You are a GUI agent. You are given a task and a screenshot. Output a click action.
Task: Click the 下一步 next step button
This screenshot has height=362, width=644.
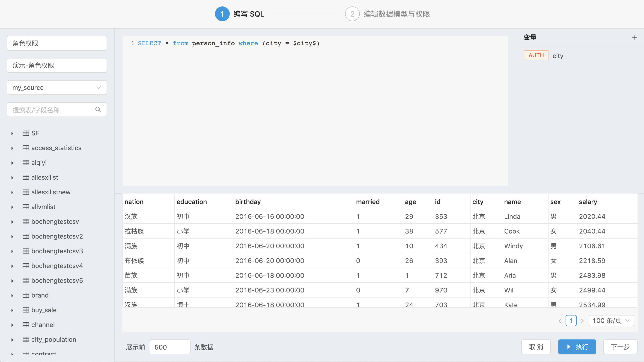[x=620, y=347]
